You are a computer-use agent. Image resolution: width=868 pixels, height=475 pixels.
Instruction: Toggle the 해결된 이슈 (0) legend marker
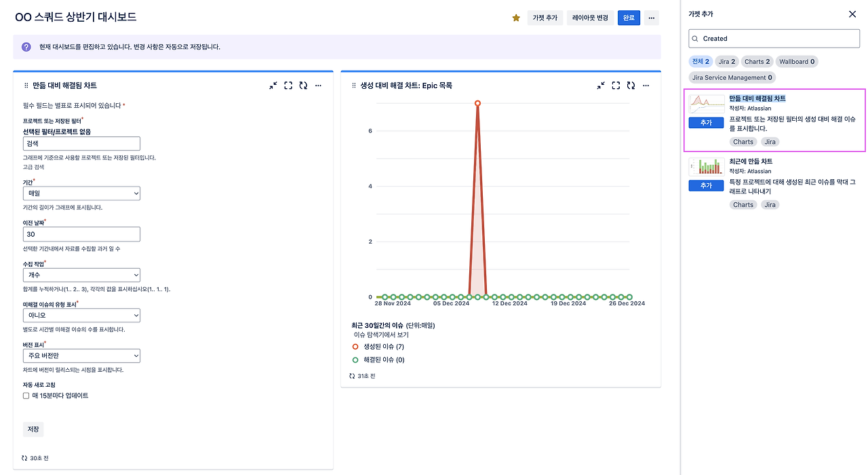point(355,360)
